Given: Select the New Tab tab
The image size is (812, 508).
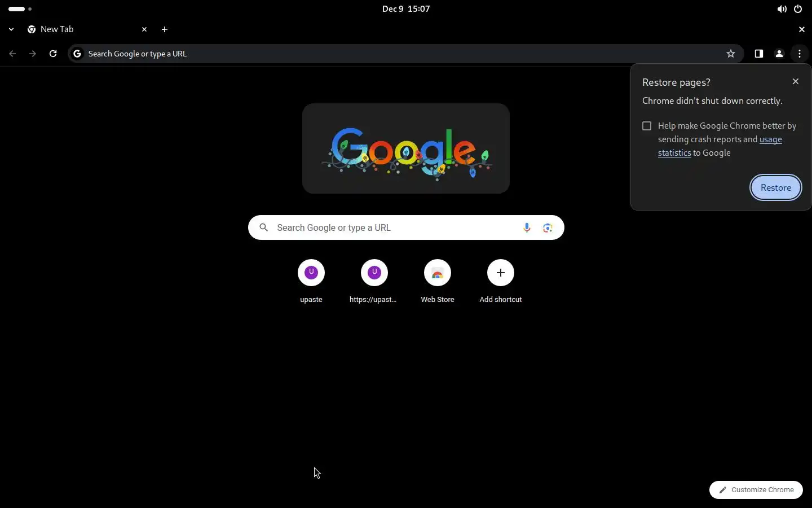Looking at the screenshot, I should [87, 29].
